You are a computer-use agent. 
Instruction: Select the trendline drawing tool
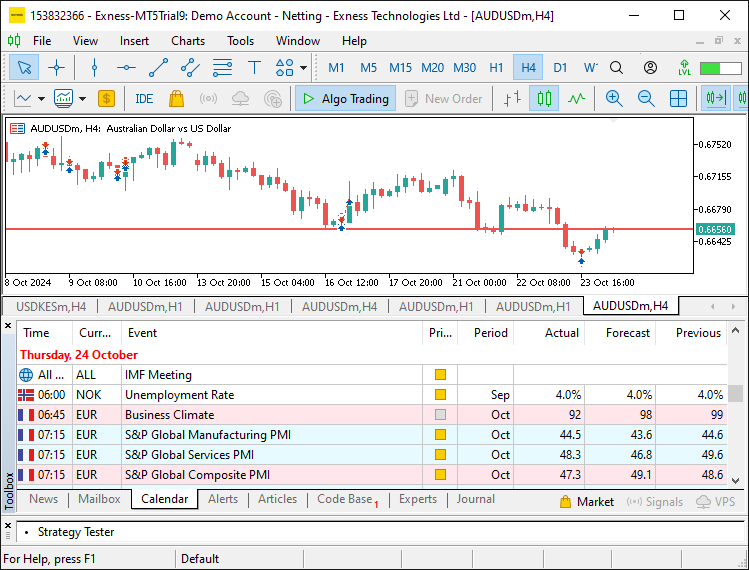coord(158,67)
